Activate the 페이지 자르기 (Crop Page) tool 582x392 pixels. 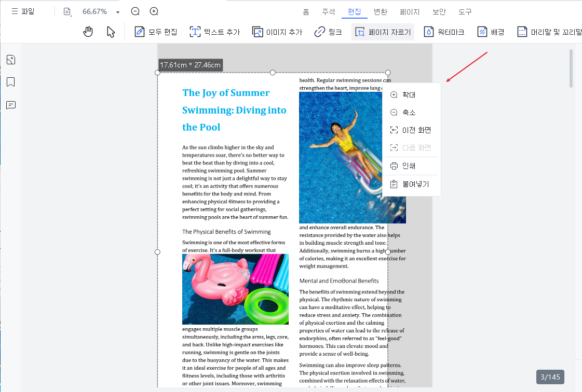click(x=383, y=32)
